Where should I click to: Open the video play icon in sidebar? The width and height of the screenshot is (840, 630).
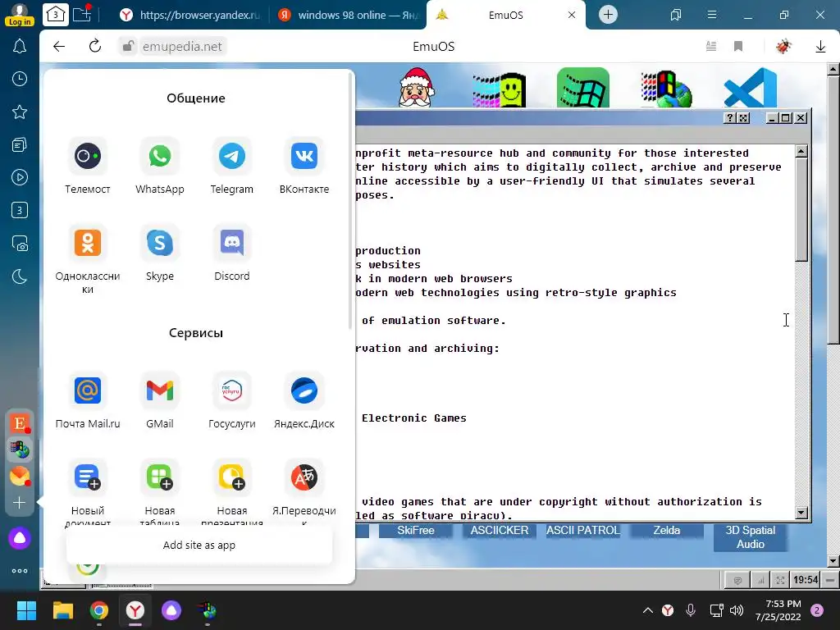pyautogui.click(x=20, y=177)
